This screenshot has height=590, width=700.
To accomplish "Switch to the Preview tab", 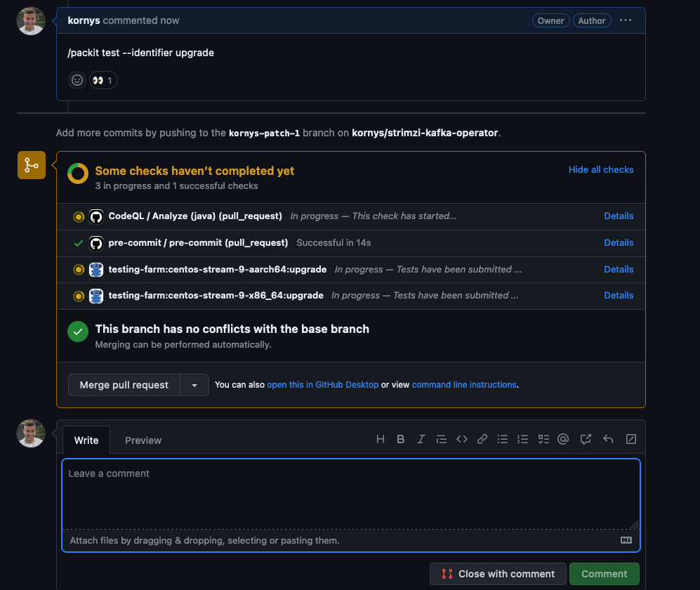I will (x=143, y=440).
